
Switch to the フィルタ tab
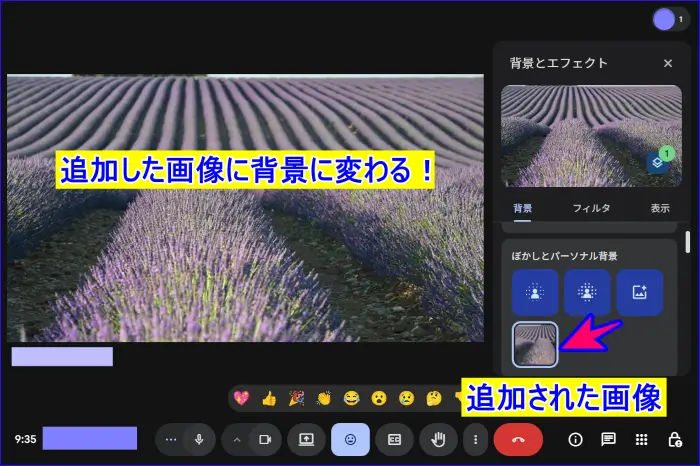pyautogui.click(x=592, y=208)
